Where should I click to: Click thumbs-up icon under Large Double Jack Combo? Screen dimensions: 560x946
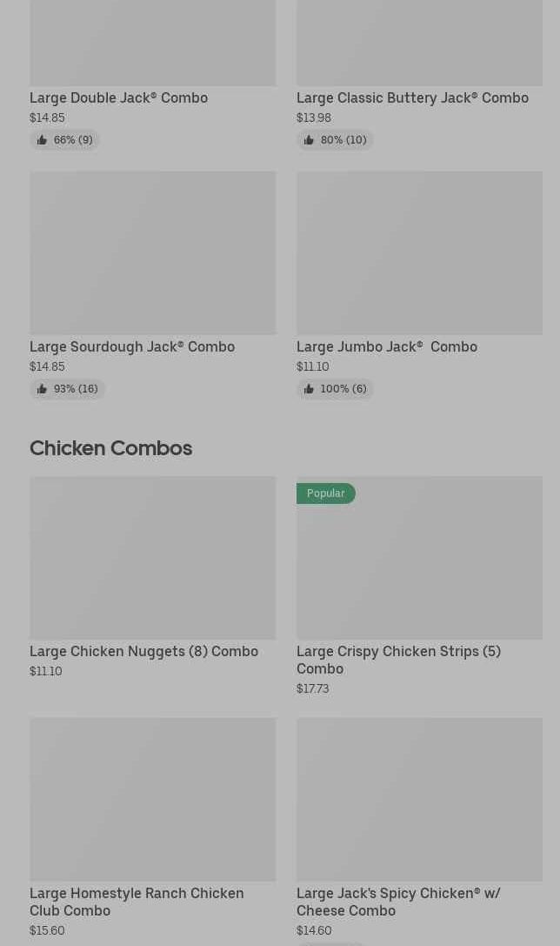(x=42, y=140)
